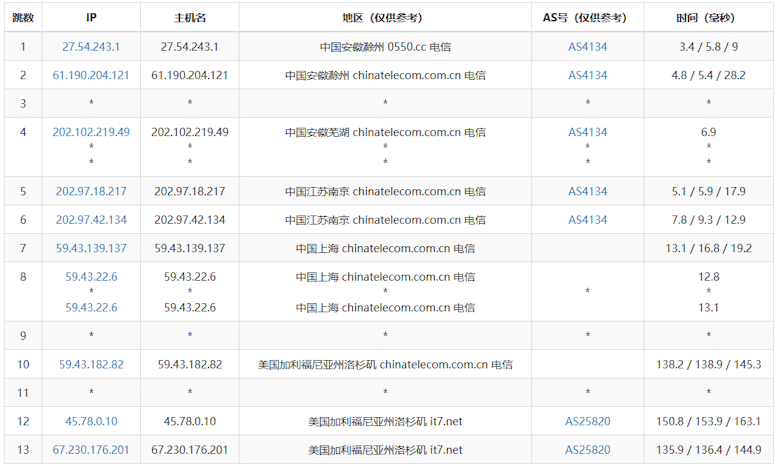Click the 61.190.204.121 link in IP column
The image size is (780, 470).
[x=91, y=75]
